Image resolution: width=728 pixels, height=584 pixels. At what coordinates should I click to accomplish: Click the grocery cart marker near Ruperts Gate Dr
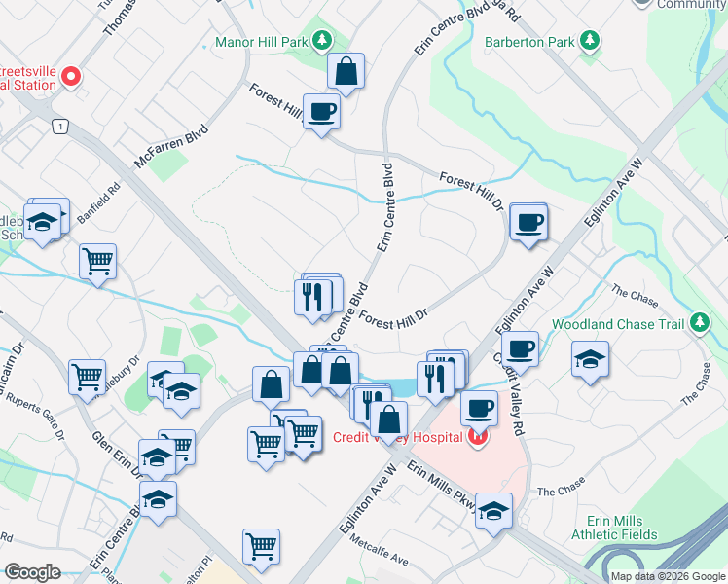pyautogui.click(x=88, y=378)
